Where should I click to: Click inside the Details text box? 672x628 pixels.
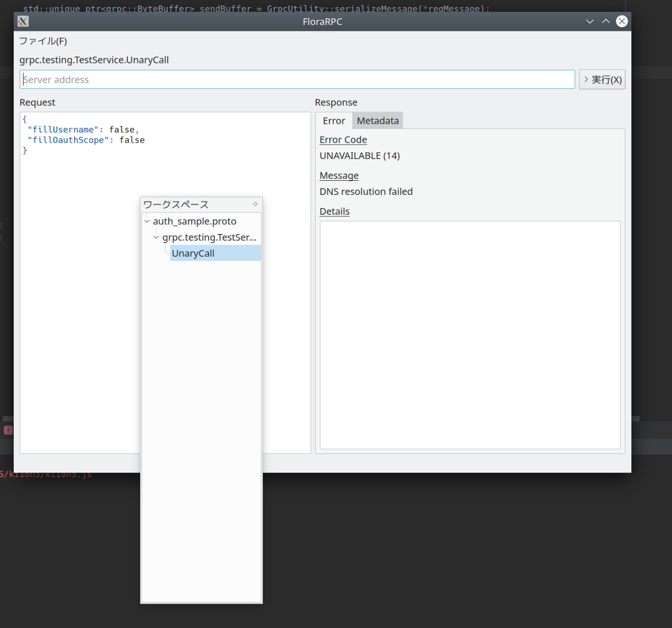469,335
